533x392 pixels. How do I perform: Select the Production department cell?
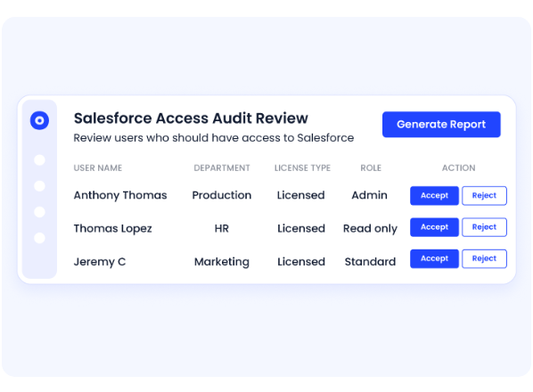click(222, 195)
